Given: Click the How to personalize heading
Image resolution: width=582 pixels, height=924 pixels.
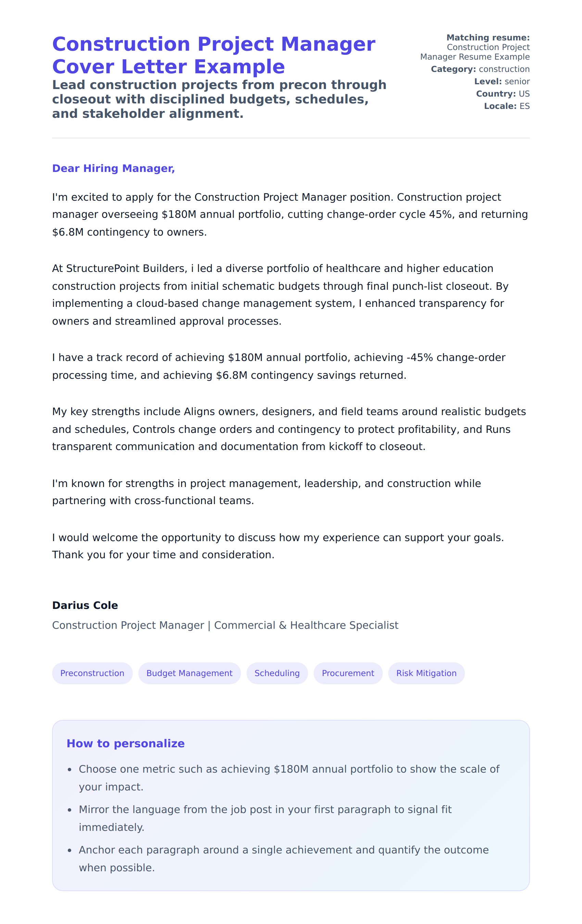Looking at the screenshot, I should [x=125, y=743].
